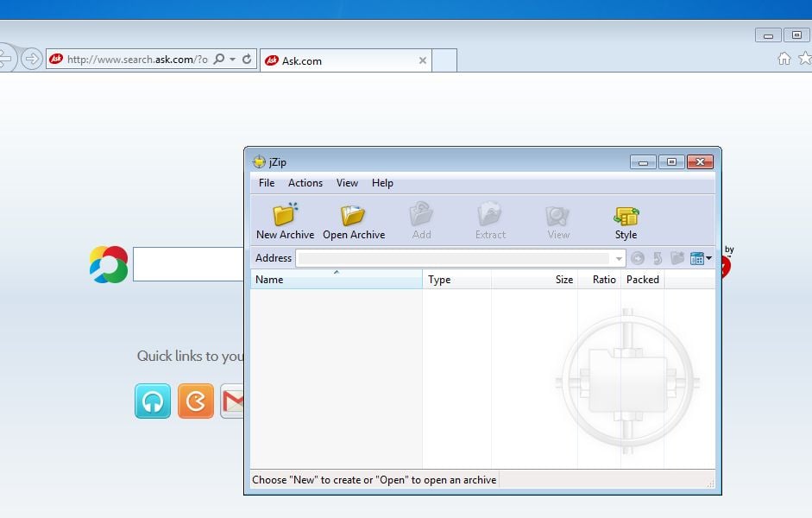This screenshot has height=518, width=812.
Task: Click the orange Pac-Man quick link icon
Action: pyautogui.click(x=196, y=401)
